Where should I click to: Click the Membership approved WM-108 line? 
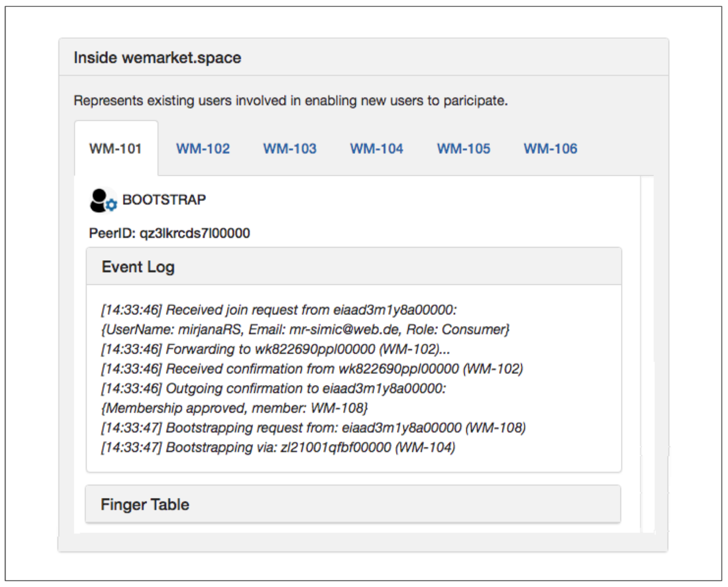click(234, 408)
